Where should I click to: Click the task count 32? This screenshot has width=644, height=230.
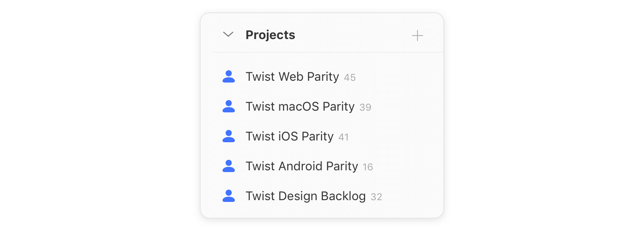(x=376, y=197)
